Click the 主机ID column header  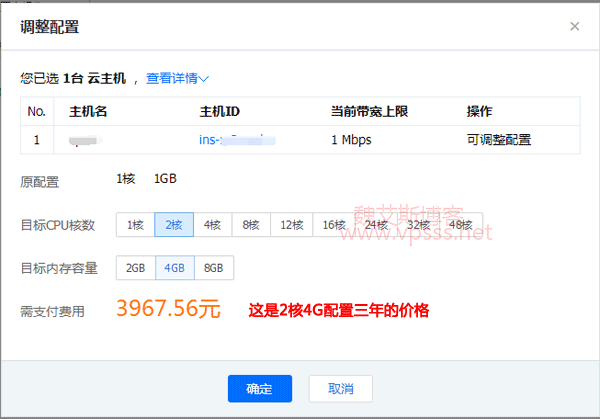pyautogui.click(x=220, y=111)
